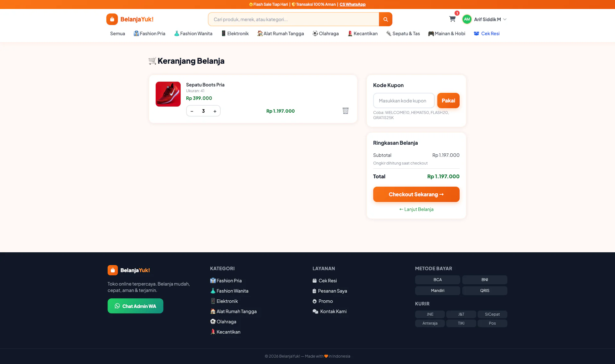Screen dimensions: 615x364
Task: Click the BNI payment method badge
Action: click(x=485, y=280)
